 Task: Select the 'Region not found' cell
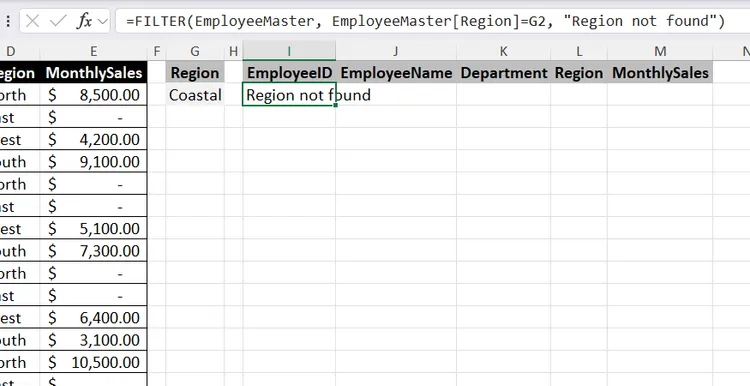click(x=289, y=95)
